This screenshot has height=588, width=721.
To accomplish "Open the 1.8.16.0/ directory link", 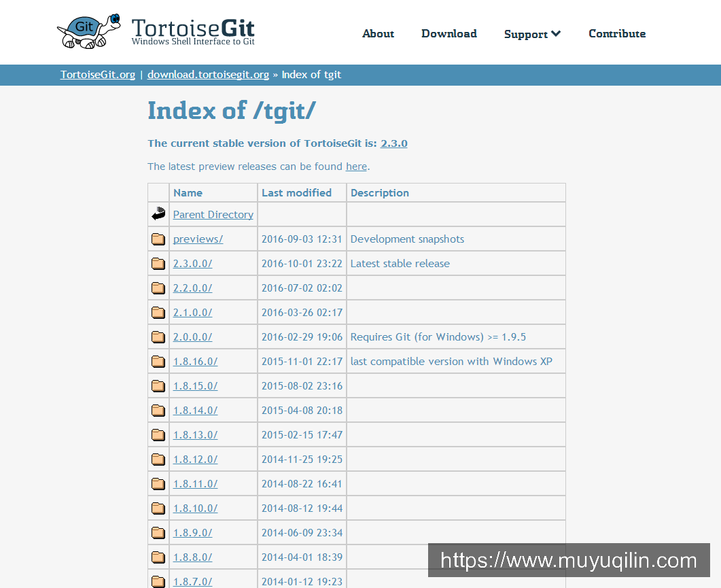I will (x=195, y=361).
